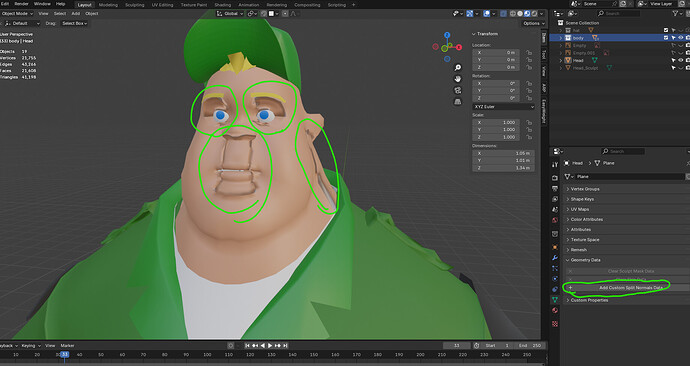Toggle selectability arrow for Head_Sculpt
This screenshot has width=690, height=366.
(x=673, y=68)
